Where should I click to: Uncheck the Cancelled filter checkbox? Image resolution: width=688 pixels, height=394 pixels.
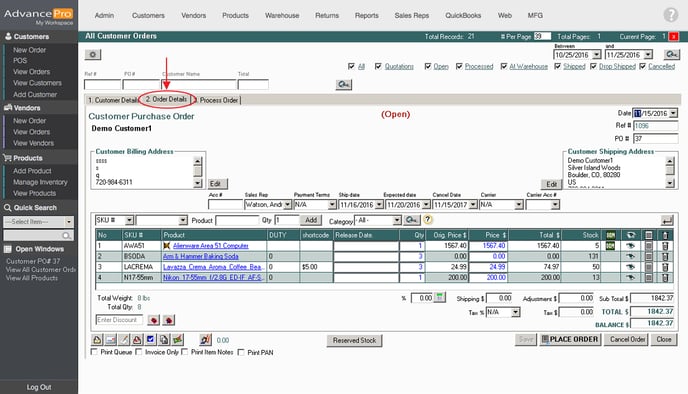(x=642, y=66)
